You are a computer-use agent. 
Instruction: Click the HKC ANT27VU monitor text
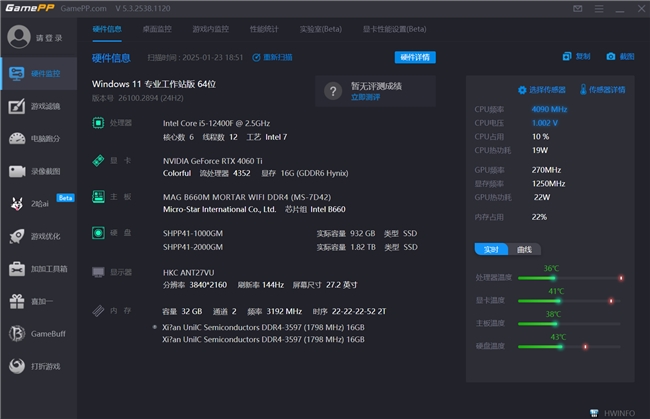click(x=189, y=273)
